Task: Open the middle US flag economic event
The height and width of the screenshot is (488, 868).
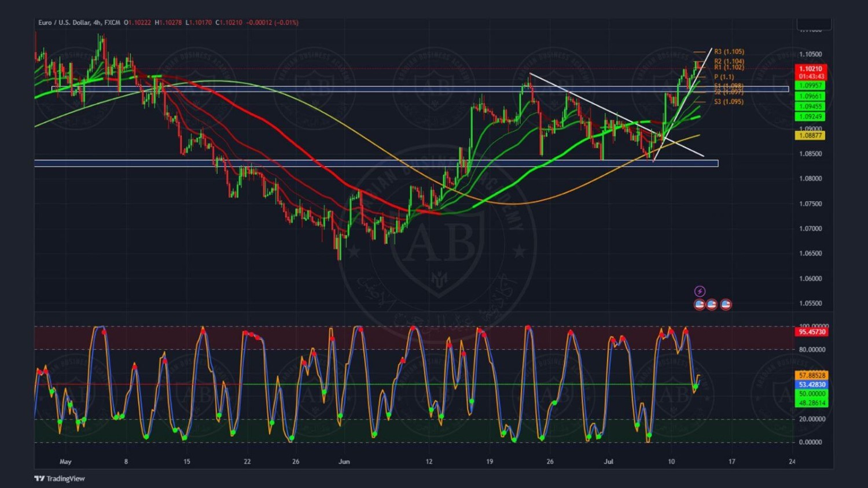Action: click(712, 304)
